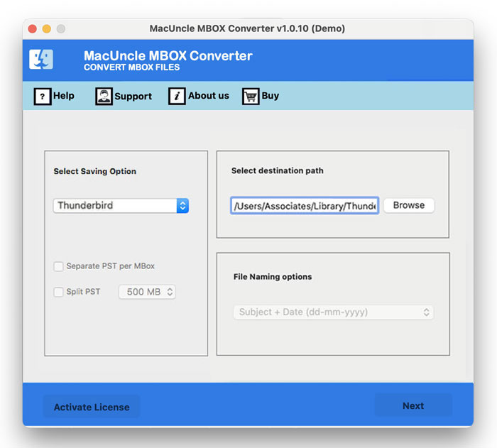Click the file naming dropdown arrows
Viewport: 497px width, 448px height.
click(426, 312)
